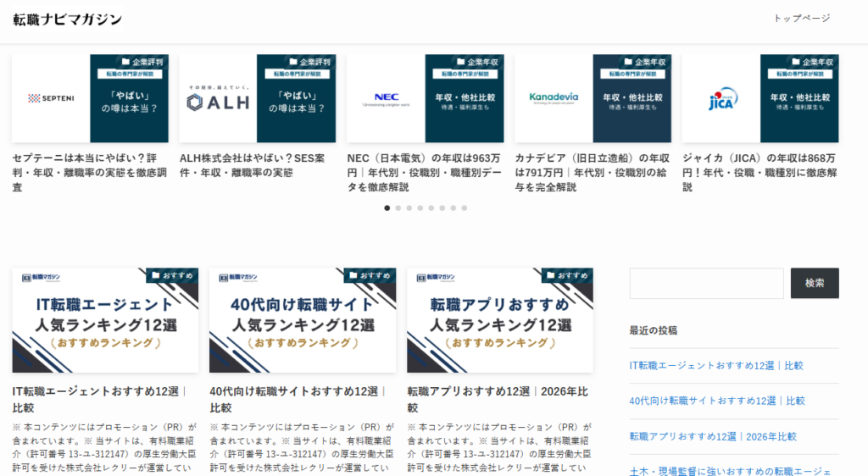Open the 転職ナビマガジン site logo

tap(68, 19)
